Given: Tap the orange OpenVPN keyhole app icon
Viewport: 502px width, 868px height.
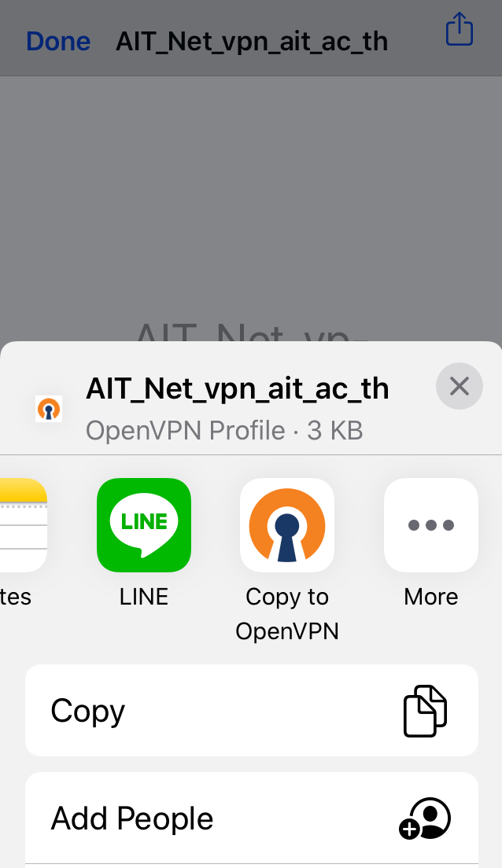Looking at the screenshot, I should (287, 524).
